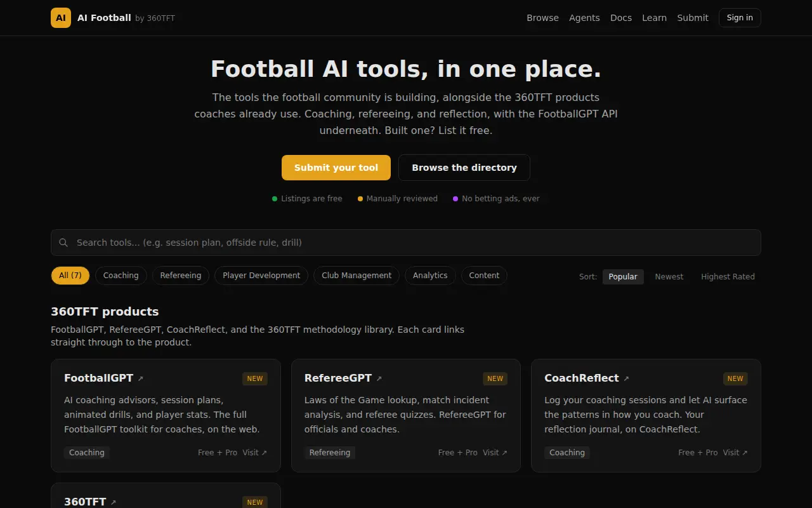Click the arrow icon beside the CoachReflect title

point(626,378)
